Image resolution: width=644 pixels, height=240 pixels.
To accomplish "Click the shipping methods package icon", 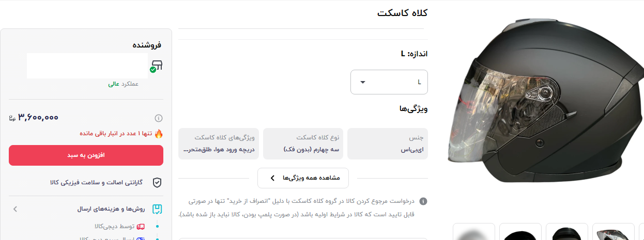I will pyautogui.click(x=157, y=209).
